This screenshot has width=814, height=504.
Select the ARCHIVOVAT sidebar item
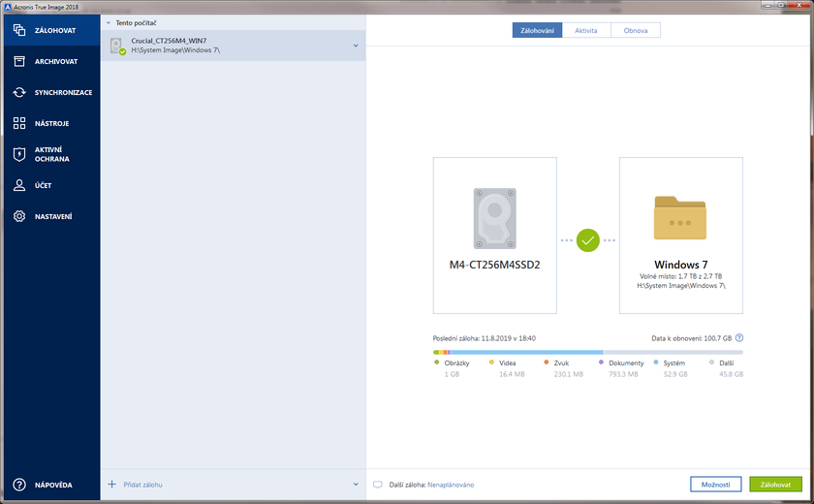52,61
